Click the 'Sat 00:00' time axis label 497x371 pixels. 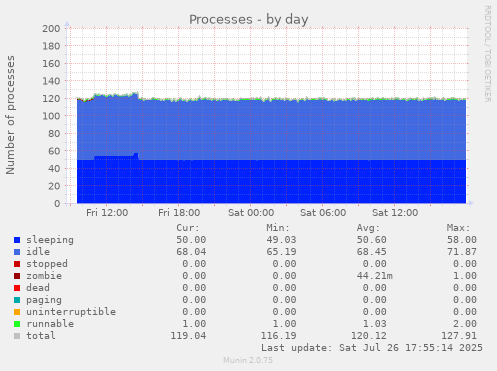point(251,213)
